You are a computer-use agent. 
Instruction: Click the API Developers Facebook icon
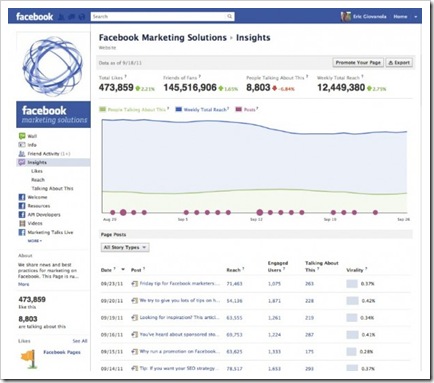[22, 215]
